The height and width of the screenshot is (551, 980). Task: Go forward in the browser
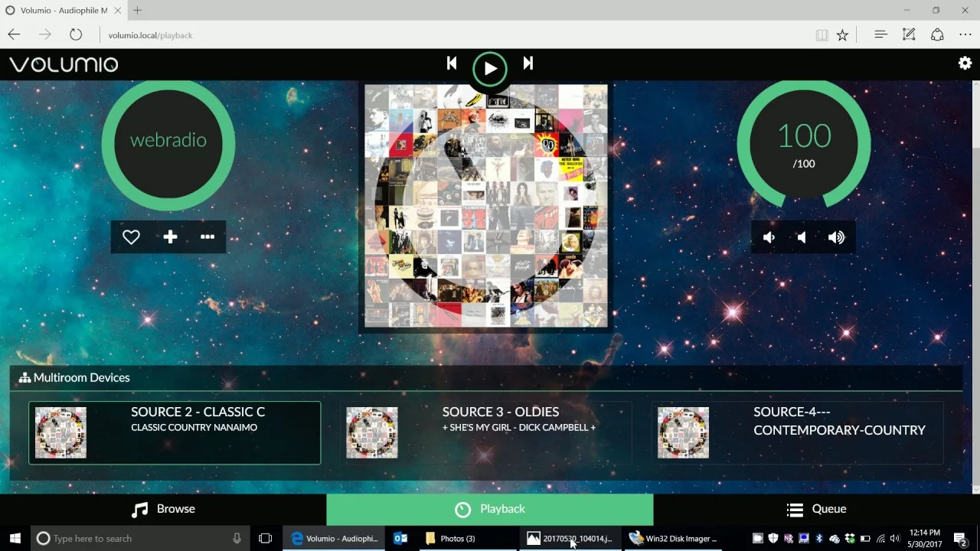click(44, 34)
